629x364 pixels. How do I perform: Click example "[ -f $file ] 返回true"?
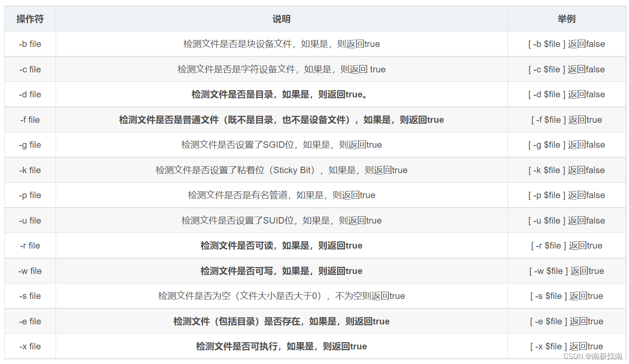[x=566, y=120]
